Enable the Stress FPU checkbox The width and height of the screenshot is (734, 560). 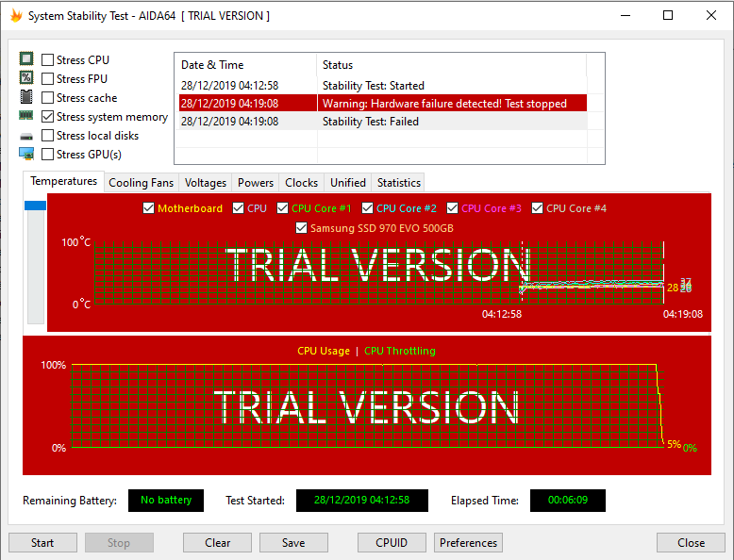pos(47,78)
